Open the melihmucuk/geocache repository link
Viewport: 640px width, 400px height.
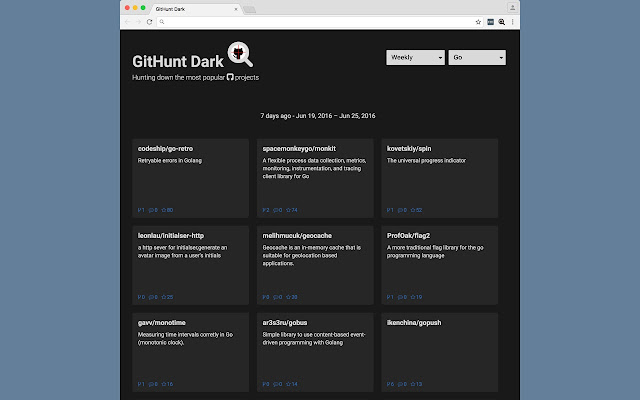click(297, 236)
